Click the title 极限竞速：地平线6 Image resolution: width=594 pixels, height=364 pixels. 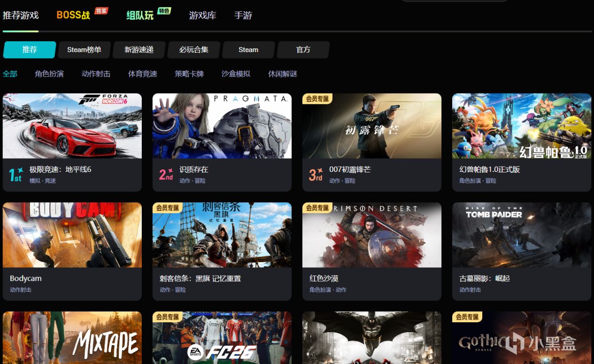point(60,170)
